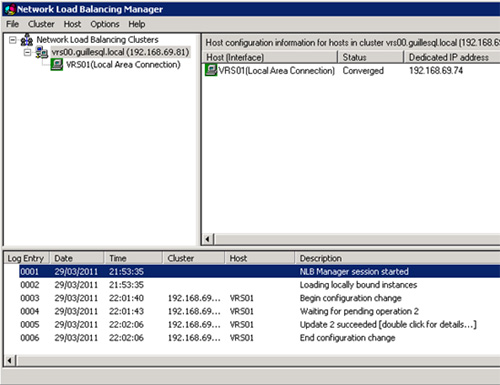Open the Cluster menu
Image resolution: width=500 pixels, height=385 pixels.
pos(41,24)
